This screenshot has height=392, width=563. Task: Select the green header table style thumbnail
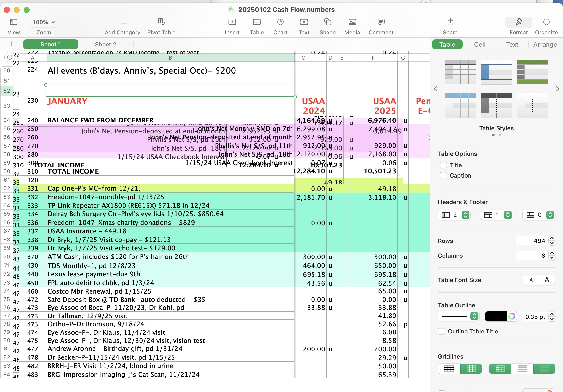[532, 72]
